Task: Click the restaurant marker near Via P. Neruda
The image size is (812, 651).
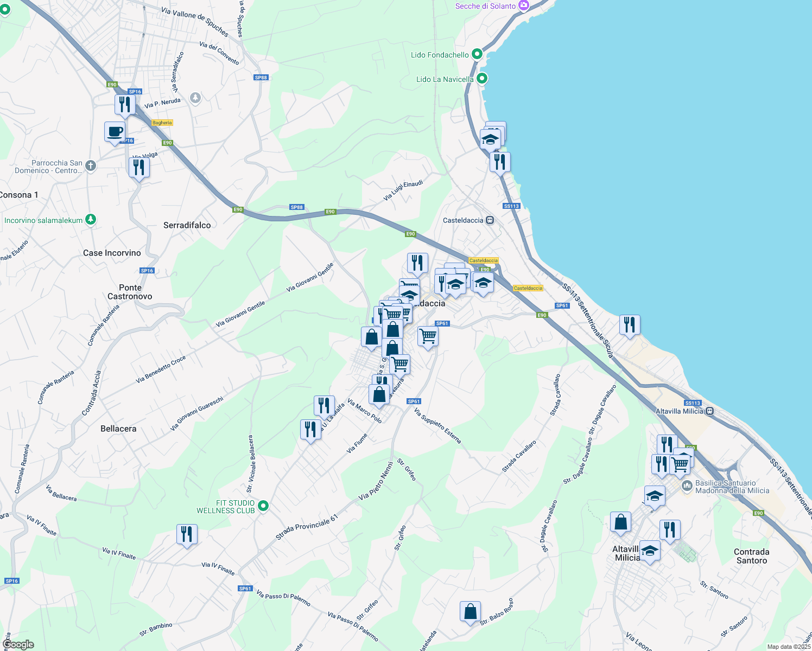Action: pyautogui.click(x=125, y=105)
